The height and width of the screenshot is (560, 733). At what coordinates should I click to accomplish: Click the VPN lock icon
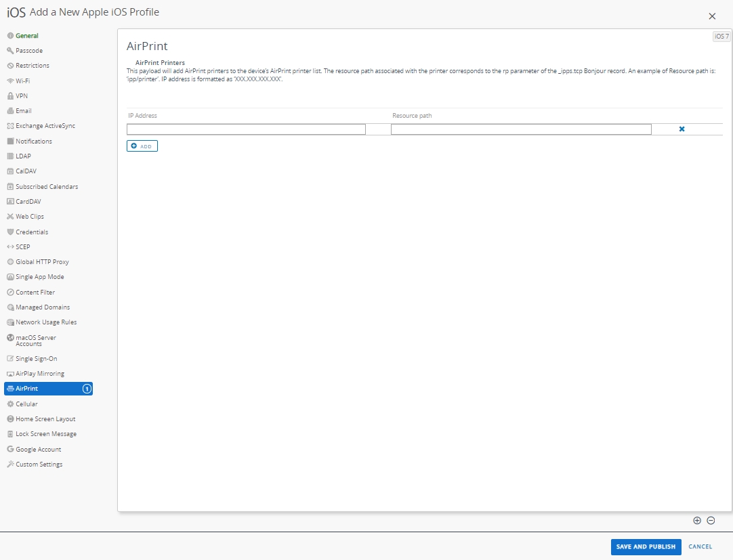coord(10,96)
